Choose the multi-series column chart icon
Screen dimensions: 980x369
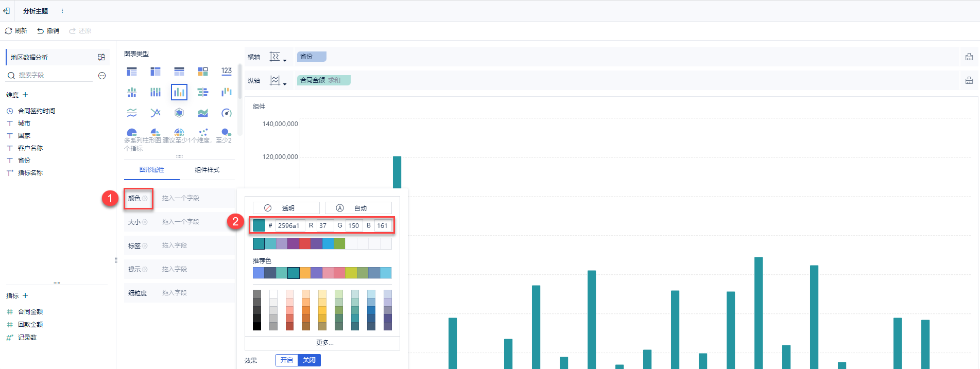[179, 92]
